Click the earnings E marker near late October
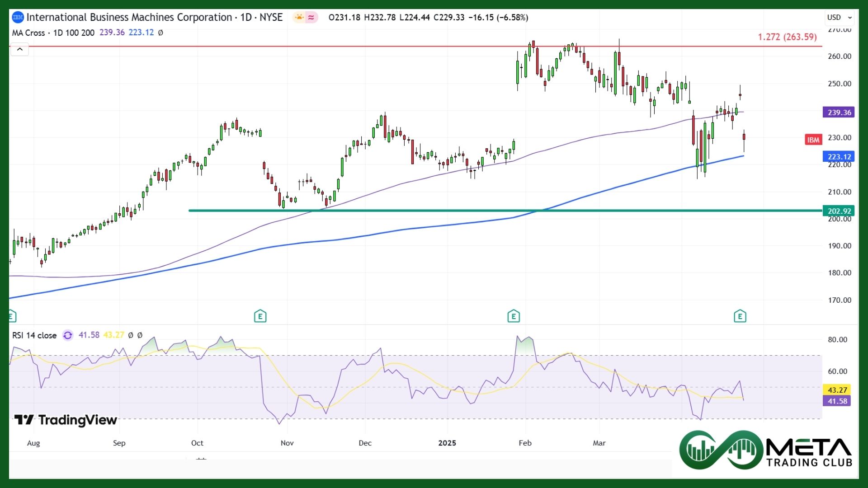Screen dimensions: 868x488 click(260, 316)
